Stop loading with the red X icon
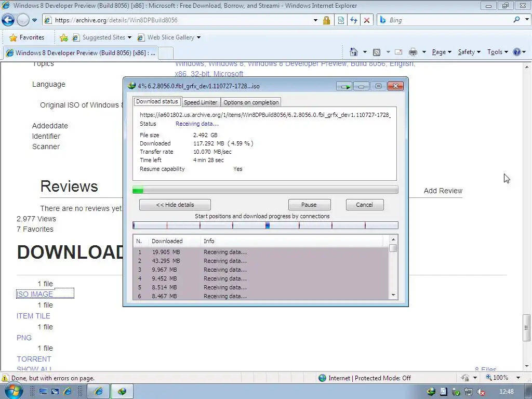The image size is (532, 399). click(x=367, y=20)
